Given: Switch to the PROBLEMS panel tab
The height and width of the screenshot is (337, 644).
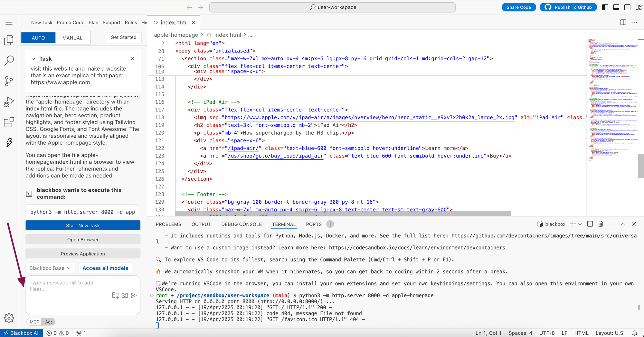Looking at the screenshot, I should pos(168,224).
